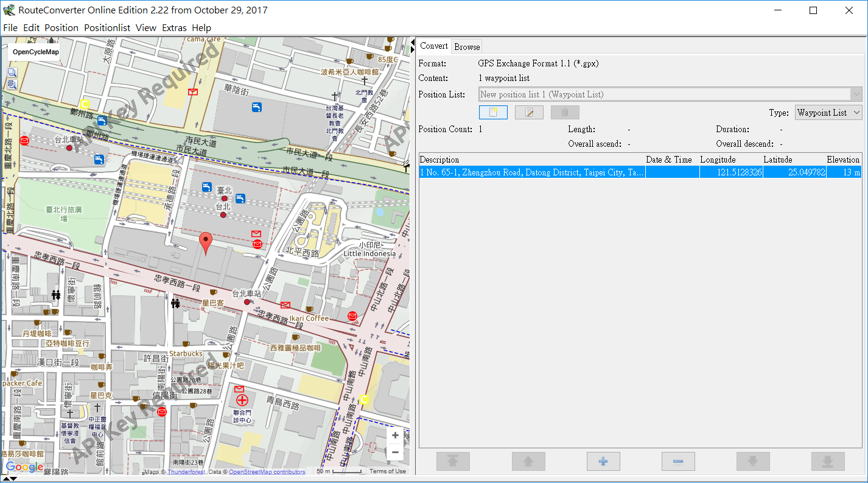The width and height of the screenshot is (868, 483).
Task: Click the zoom-to-selection magnifier icon on map
Action: (12, 72)
